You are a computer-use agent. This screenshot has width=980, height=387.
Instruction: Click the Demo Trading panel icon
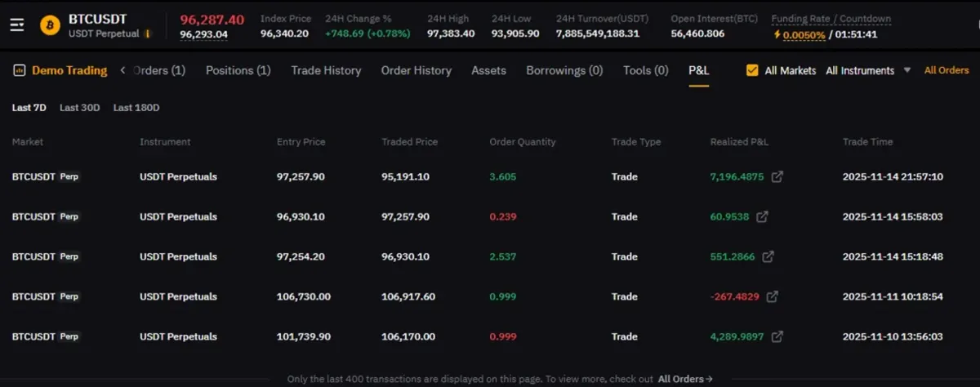coord(19,71)
